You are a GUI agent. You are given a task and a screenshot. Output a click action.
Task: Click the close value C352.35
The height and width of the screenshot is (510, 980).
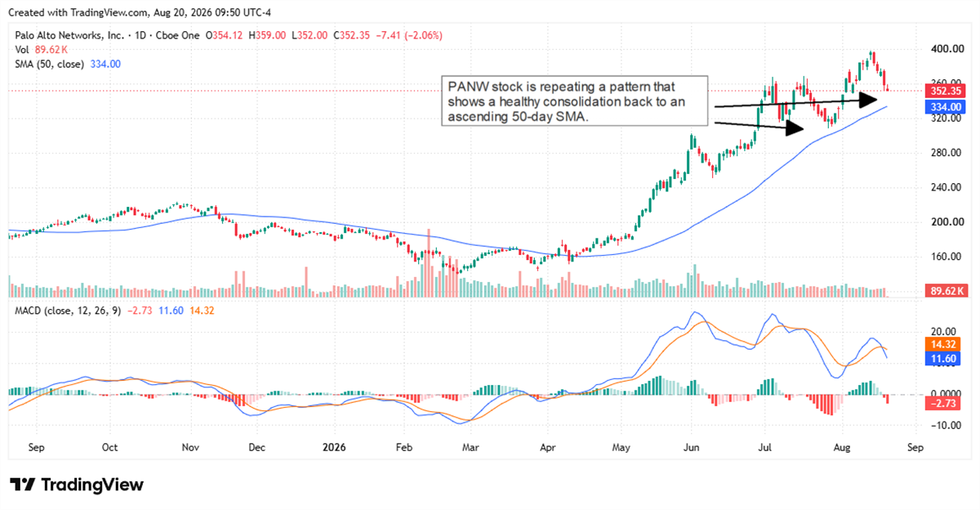click(351, 36)
